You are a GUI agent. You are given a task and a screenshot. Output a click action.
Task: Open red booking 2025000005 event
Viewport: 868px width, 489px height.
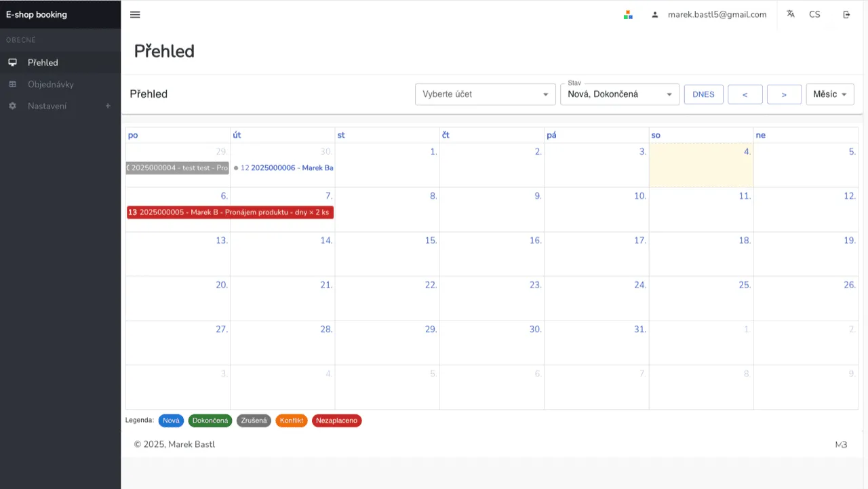click(230, 212)
